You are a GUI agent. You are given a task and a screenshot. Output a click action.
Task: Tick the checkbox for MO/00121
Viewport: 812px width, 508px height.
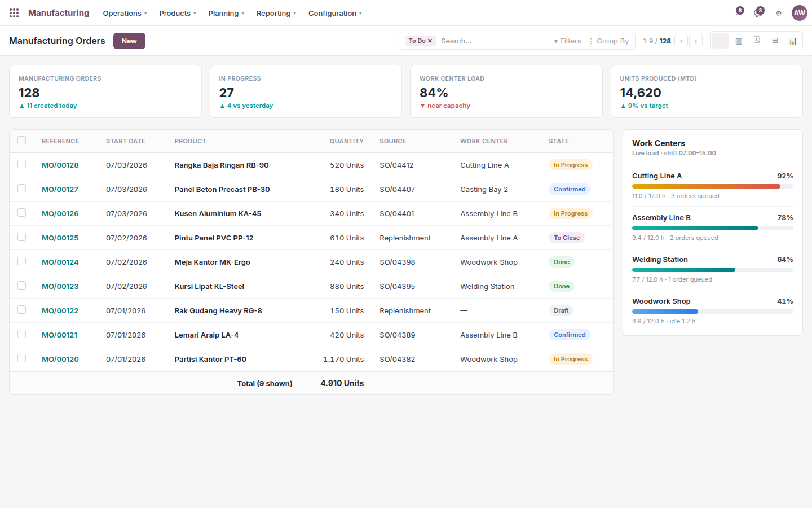(x=22, y=334)
